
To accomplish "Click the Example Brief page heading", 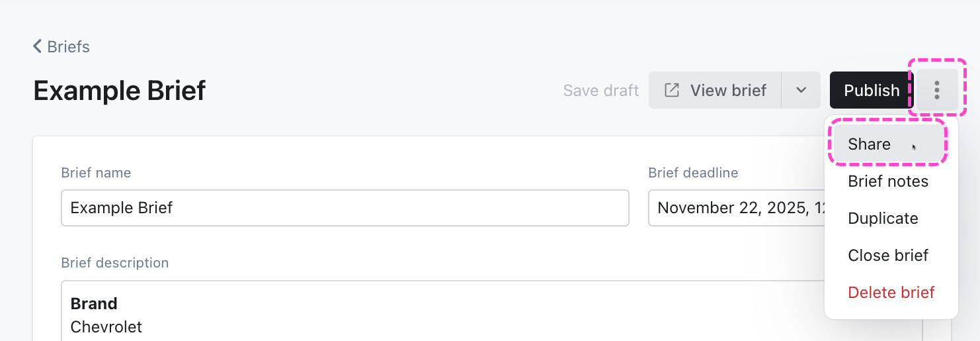I will [x=120, y=91].
